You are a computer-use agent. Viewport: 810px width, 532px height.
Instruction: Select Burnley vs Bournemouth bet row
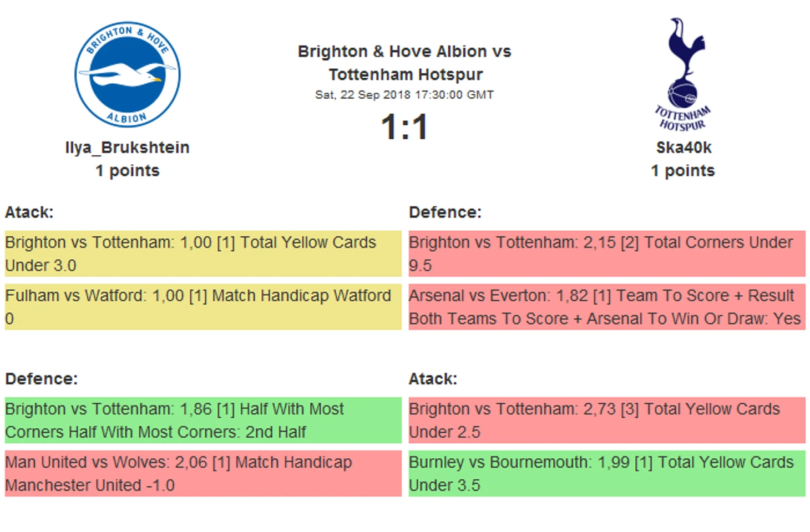(606, 473)
